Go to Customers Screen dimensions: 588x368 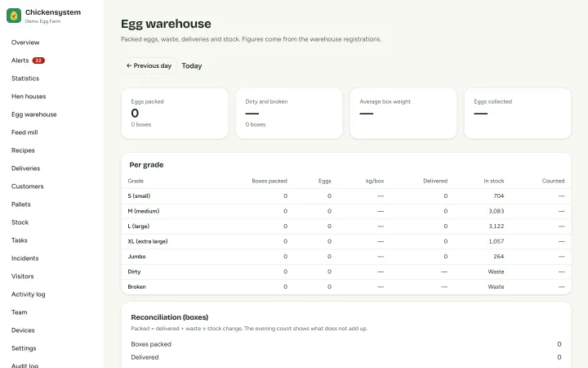tap(28, 186)
